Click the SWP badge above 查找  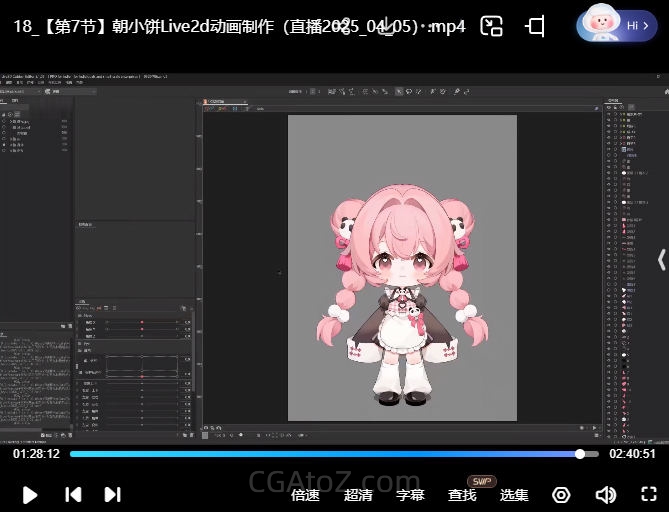coord(482,481)
